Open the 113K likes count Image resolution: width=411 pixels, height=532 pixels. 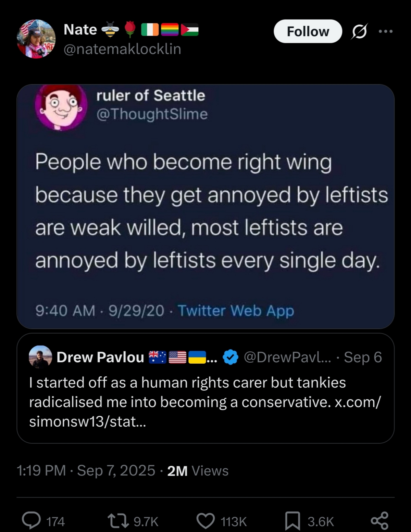[234, 521]
